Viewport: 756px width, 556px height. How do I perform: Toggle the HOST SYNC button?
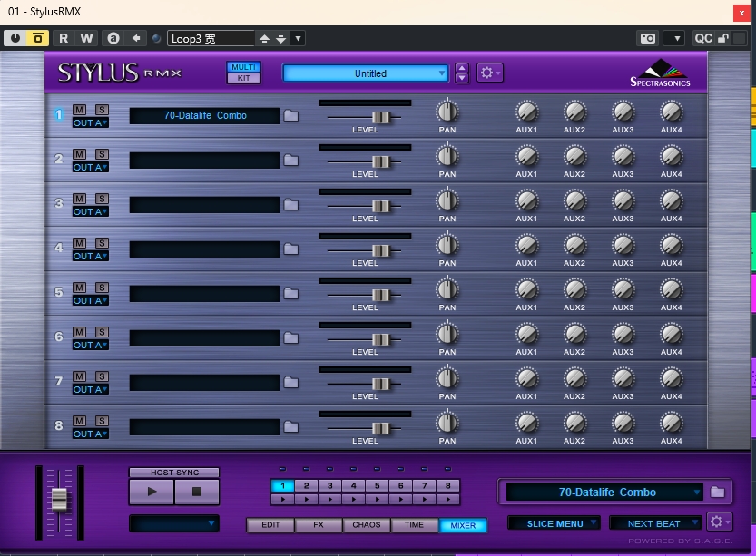[174, 473]
